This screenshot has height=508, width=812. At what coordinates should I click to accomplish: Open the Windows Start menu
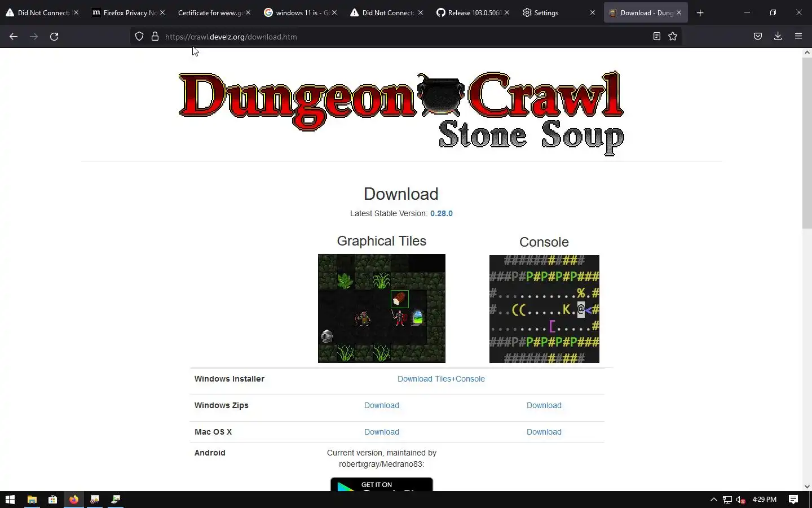[x=10, y=500]
